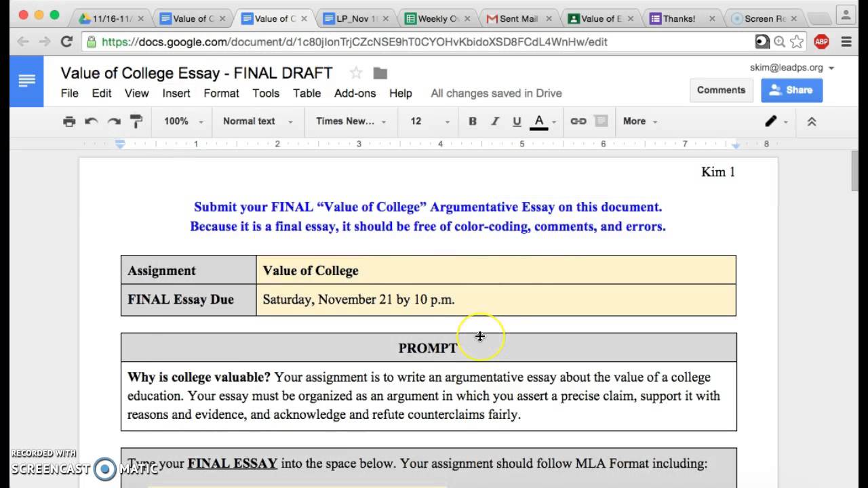Click the Insert link icon
The height and width of the screenshot is (488, 868).
pos(578,121)
